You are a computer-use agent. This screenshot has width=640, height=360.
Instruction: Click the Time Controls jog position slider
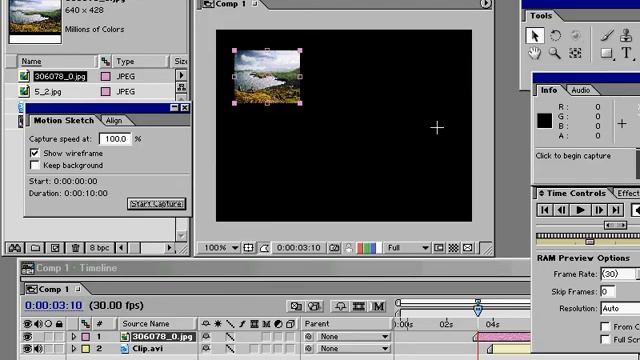pyautogui.click(x=590, y=242)
